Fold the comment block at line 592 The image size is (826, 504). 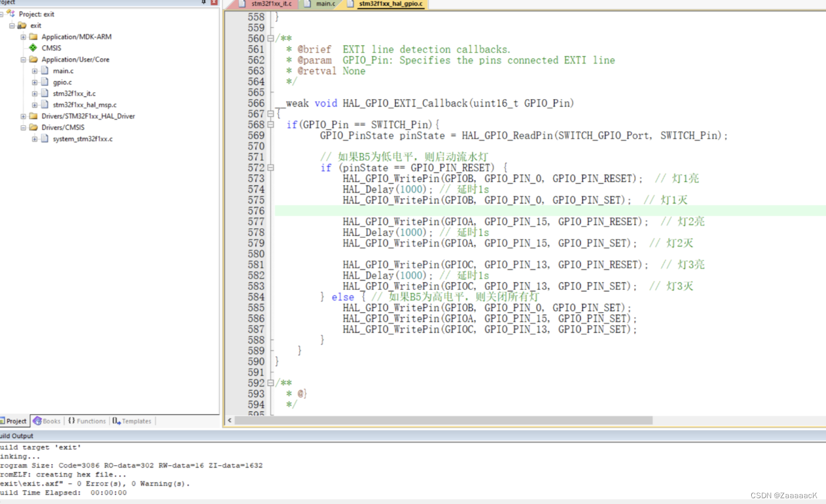click(x=271, y=383)
